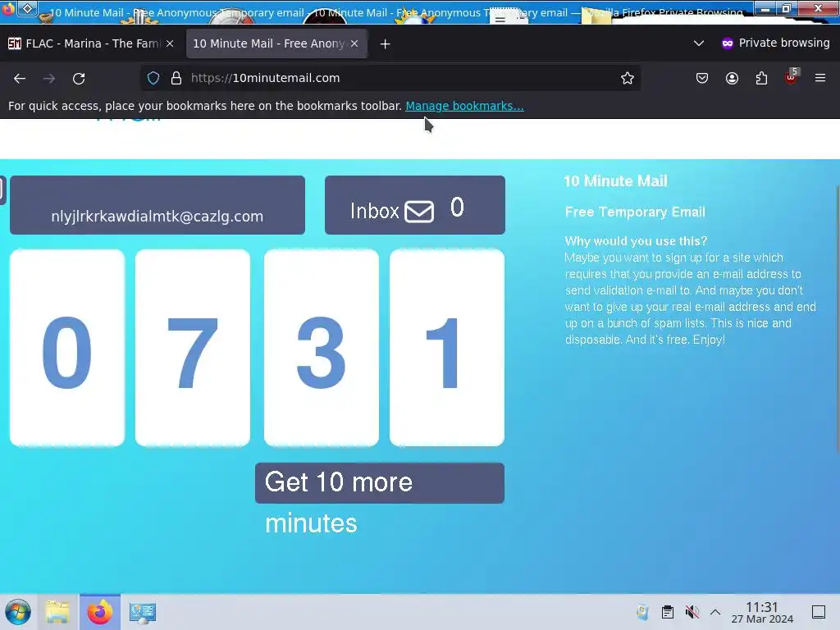Expand the list all tabs chevron

pos(699,43)
